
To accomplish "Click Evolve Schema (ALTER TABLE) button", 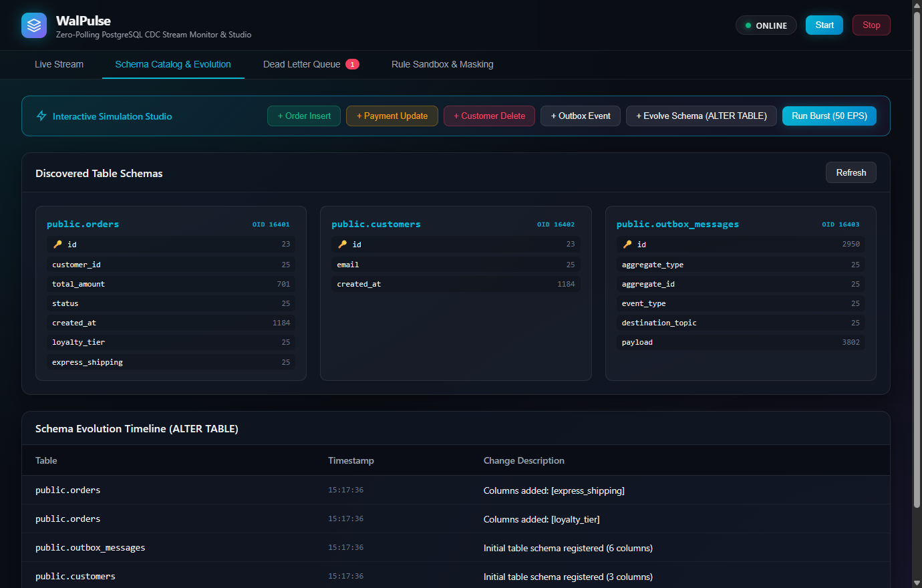I will [702, 116].
